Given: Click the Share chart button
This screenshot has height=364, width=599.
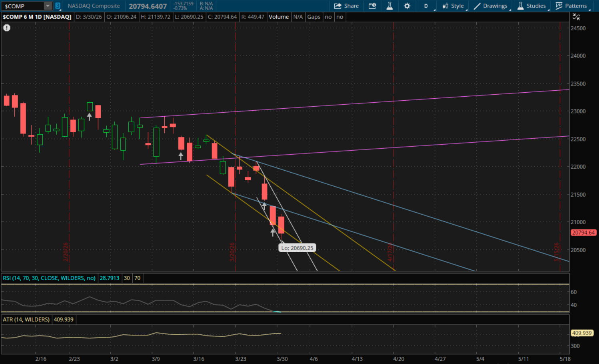Looking at the screenshot, I should 346,6.
